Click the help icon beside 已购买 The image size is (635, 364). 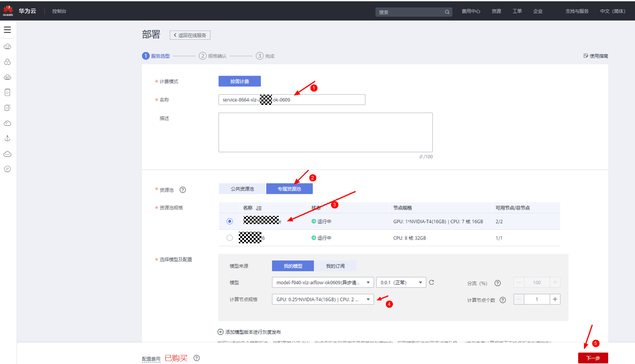pos(196,358)
